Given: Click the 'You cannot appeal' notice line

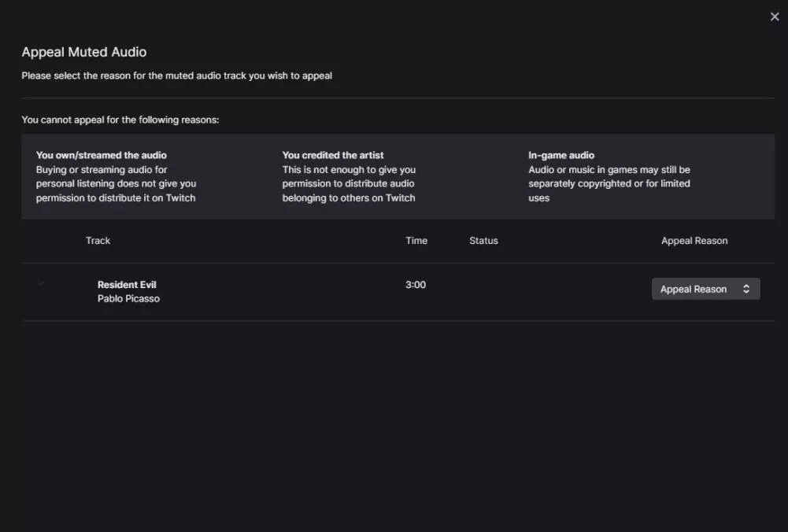Looking at the screenshot, I should coord(120,120).
